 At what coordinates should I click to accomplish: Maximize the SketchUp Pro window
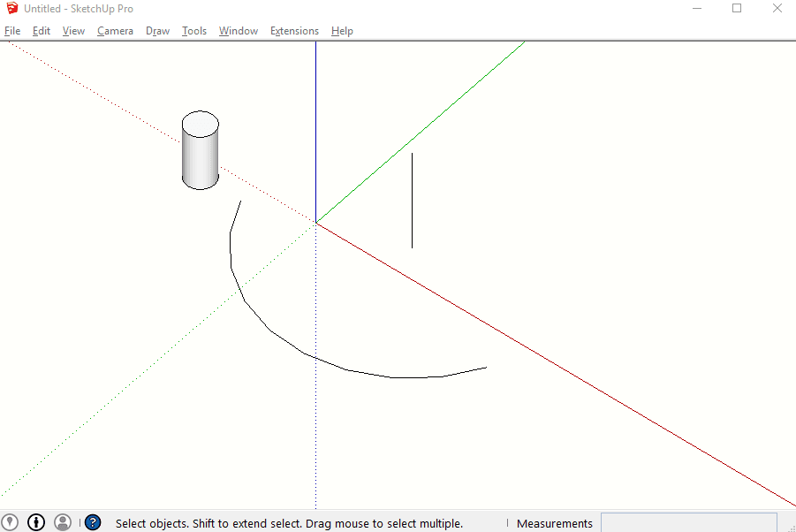[737, 8]
